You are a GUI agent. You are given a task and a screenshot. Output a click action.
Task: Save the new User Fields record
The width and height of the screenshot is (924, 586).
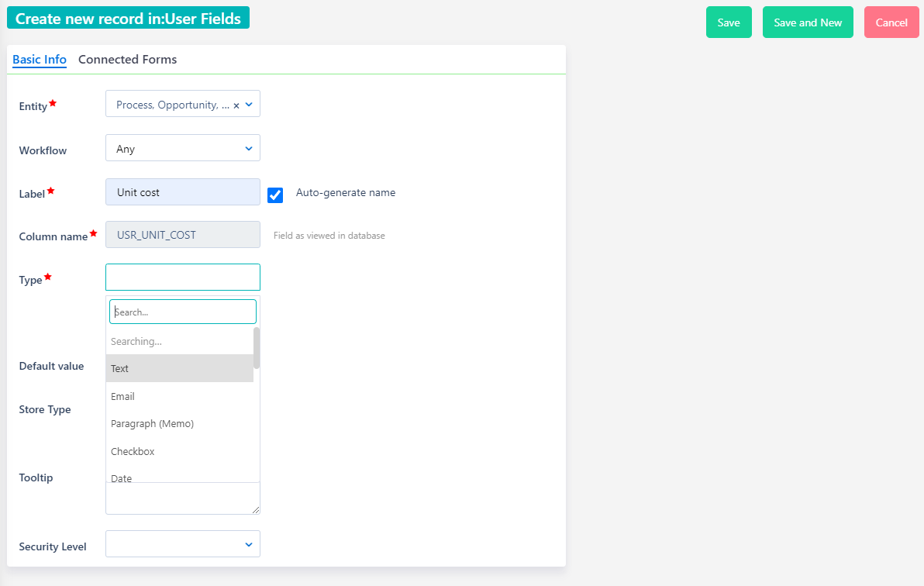pyautogui.click(x=729, y=22)
